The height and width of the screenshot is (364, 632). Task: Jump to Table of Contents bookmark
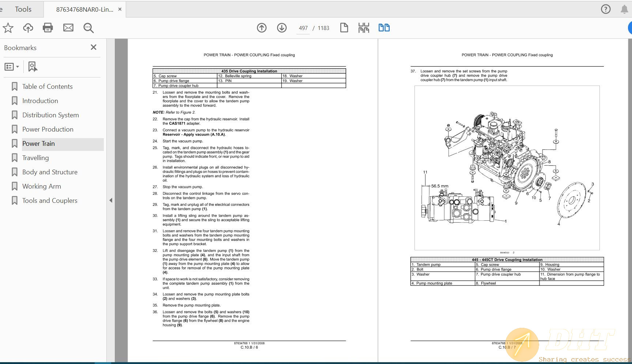47,87
